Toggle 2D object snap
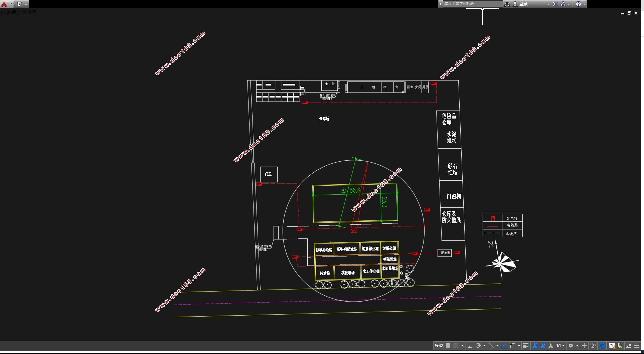The height and width of the screenshot is (354, 644). coord(513,346)
